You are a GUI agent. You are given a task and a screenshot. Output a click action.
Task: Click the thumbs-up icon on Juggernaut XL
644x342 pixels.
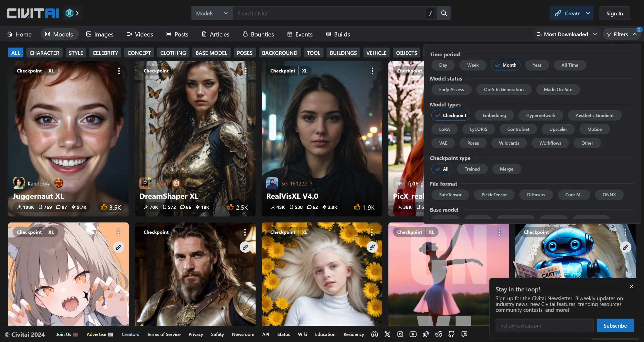tap(104, 207)
